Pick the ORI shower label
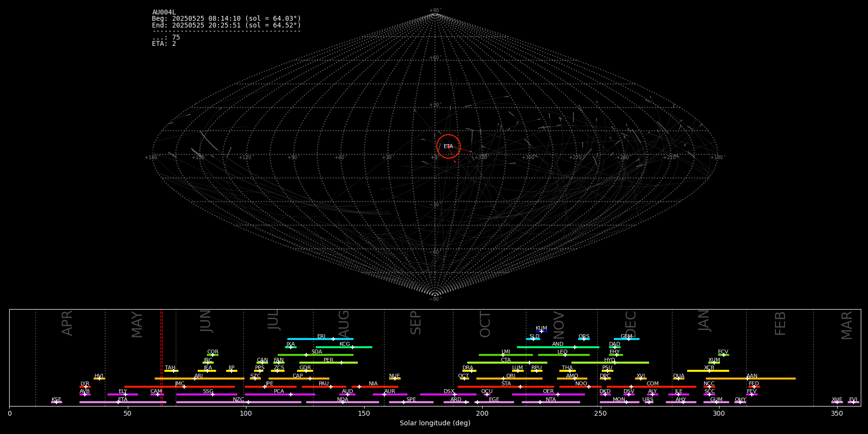 tap(511, 376)
